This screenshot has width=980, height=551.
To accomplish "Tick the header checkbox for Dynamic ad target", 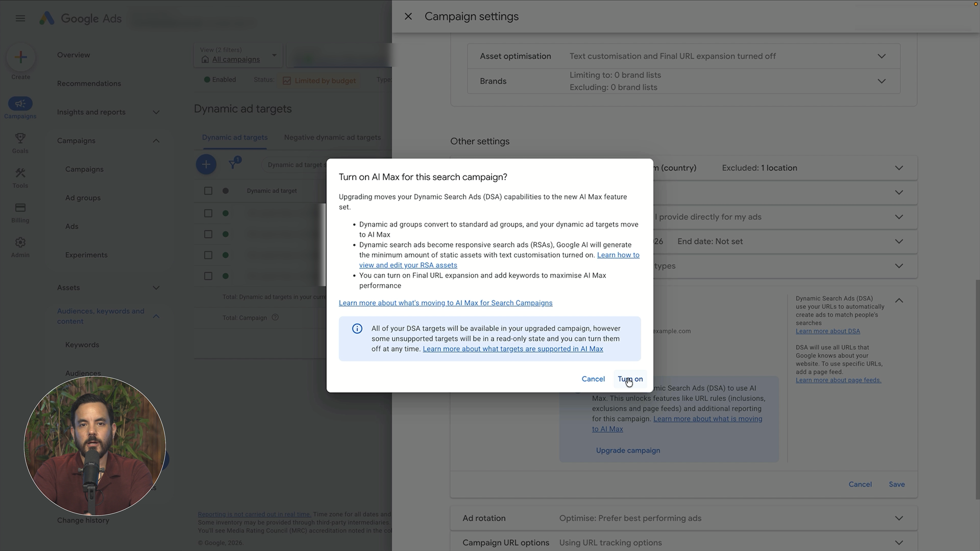I will 208,191.
